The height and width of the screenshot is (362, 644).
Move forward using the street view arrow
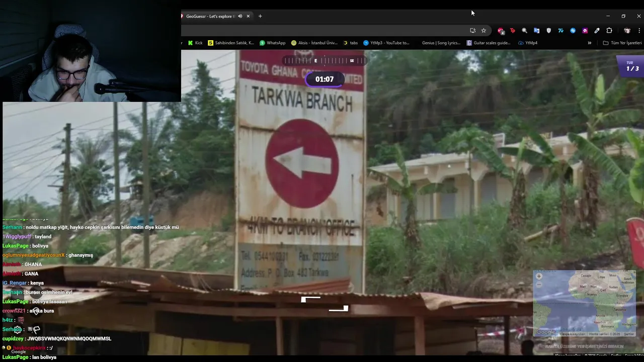click(310, 300)
